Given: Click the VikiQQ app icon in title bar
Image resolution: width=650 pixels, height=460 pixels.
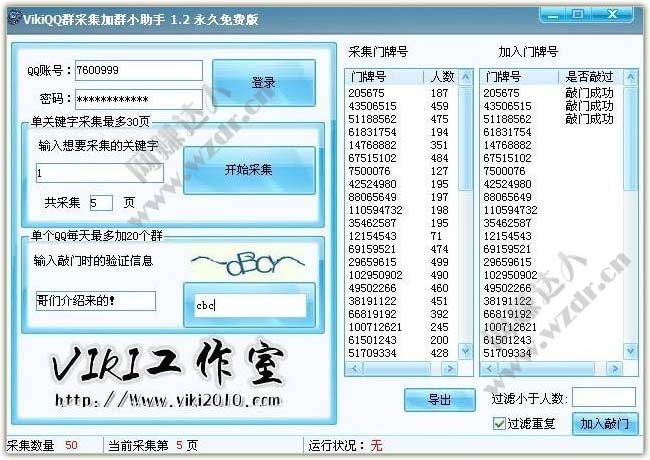Looking at the screenshot, I should pos(15,18).
